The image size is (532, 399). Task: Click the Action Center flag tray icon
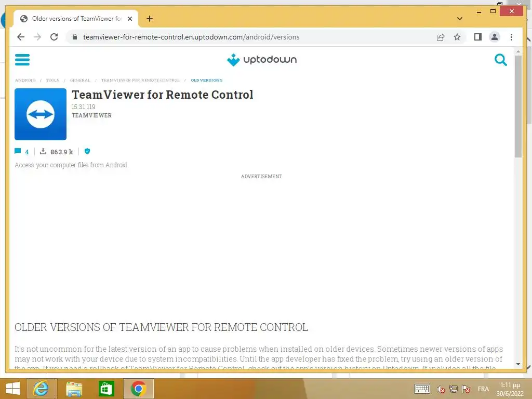[466, 389]
